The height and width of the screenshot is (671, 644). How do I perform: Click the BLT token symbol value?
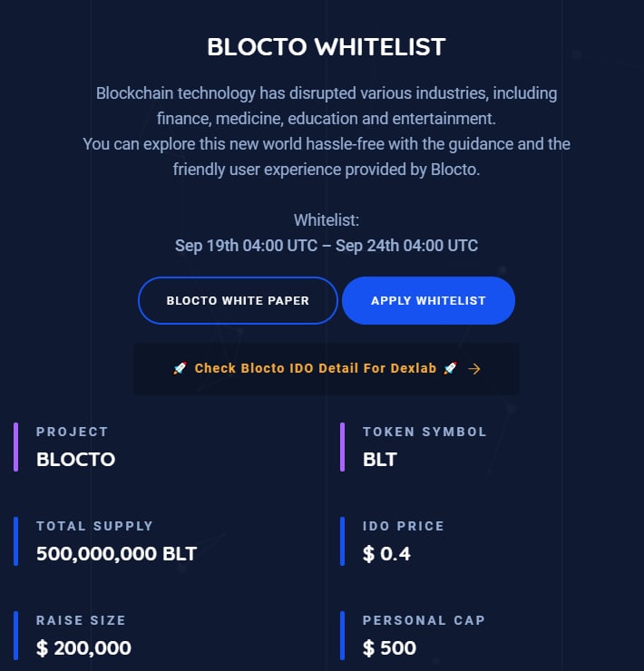(379, 460)
